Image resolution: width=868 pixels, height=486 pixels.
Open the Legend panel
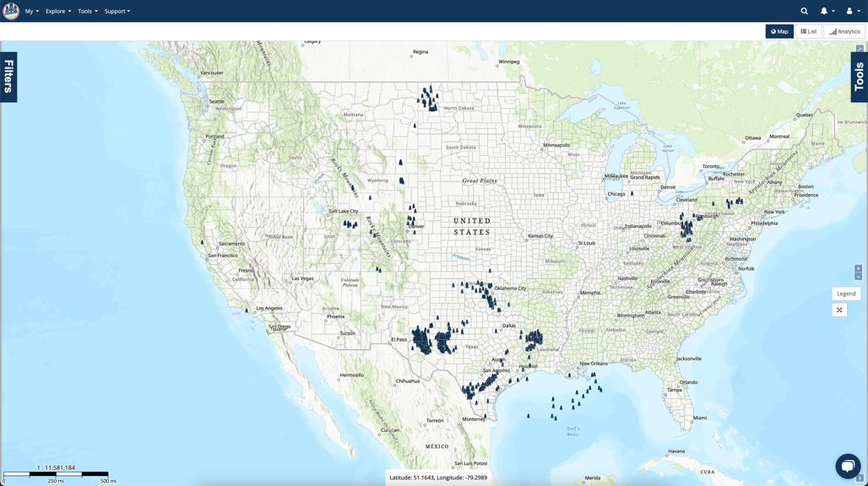pyautogui.click(x=845, y=293)
